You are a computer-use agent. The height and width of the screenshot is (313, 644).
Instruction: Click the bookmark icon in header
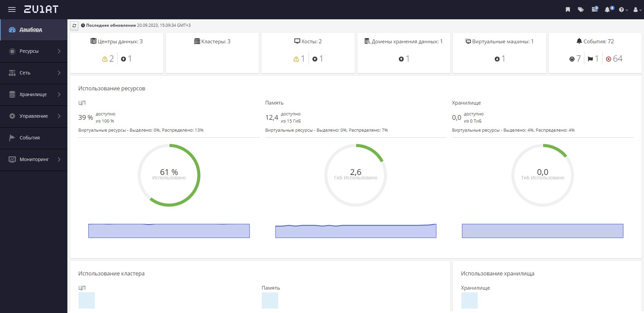click(568, 9)
